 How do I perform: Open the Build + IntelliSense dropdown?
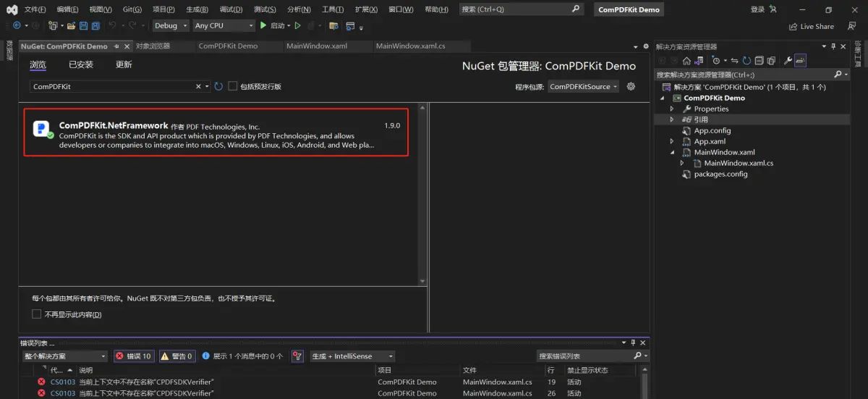pos(352,356)
